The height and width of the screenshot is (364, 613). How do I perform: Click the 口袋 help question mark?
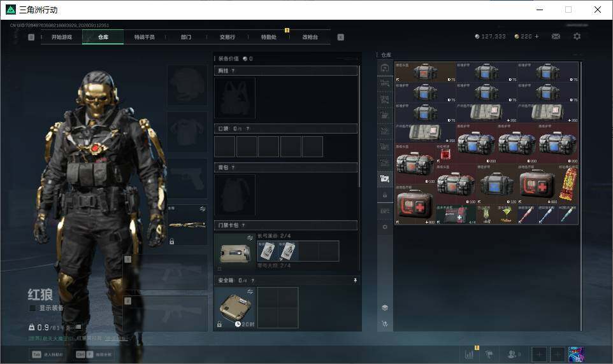tap(247, 129)
